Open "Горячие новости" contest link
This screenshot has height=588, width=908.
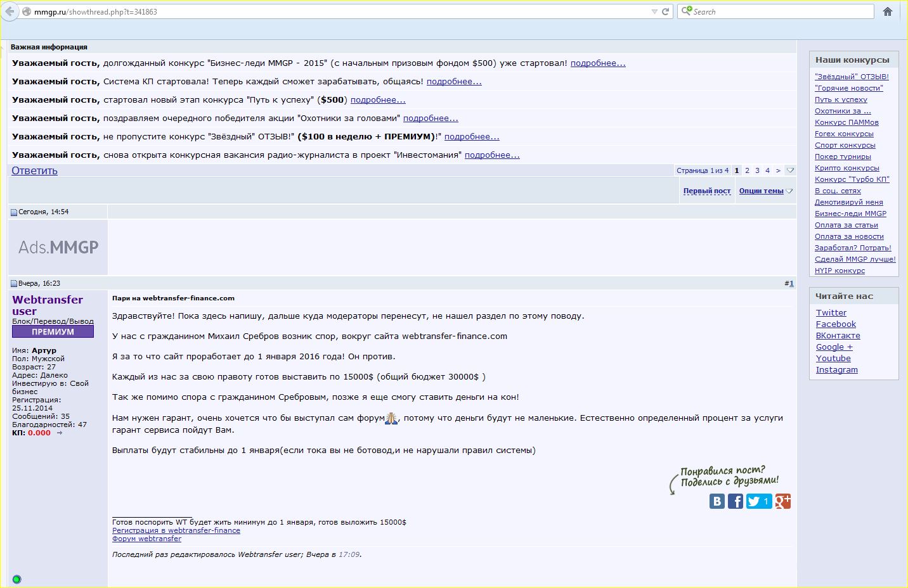(x=848, y=88)
